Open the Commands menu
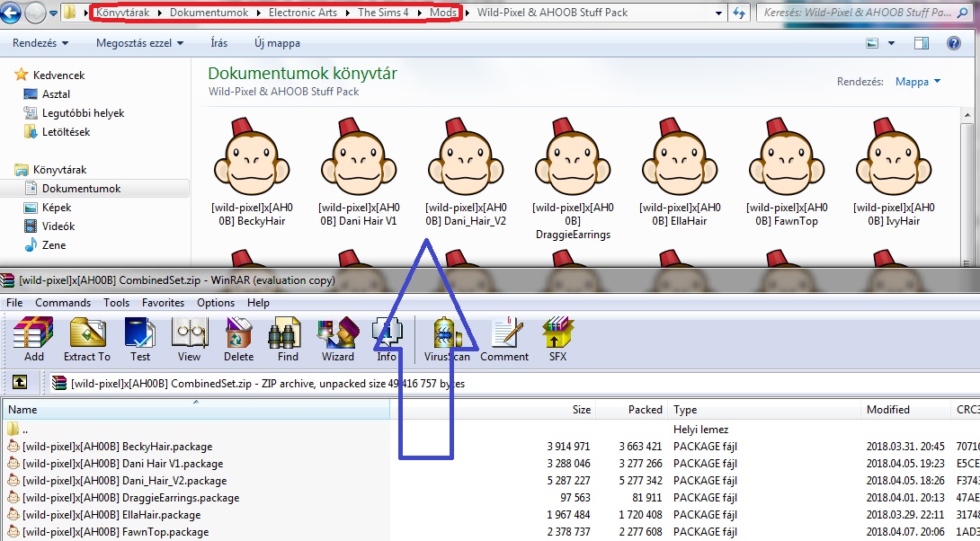Screen dimensions: 980x541 click(63, 302)
